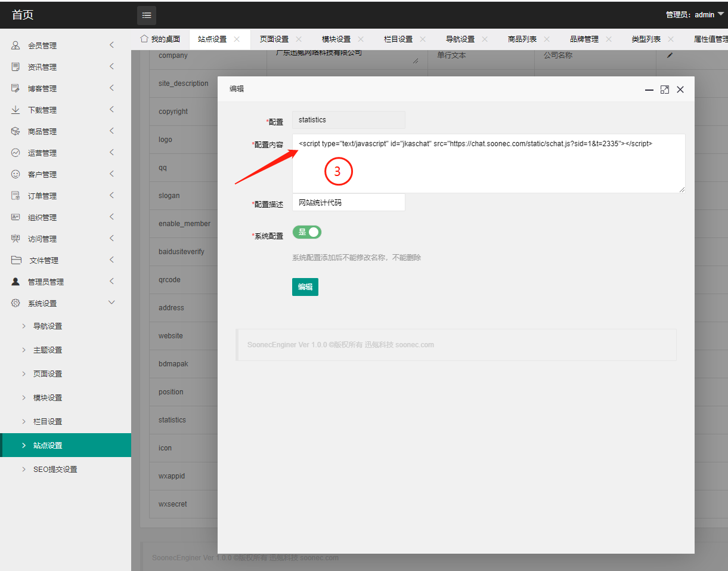Click the 组织管理 card icon
The width and height of the screenshot is (728, 571).
[x=16, y=217]
